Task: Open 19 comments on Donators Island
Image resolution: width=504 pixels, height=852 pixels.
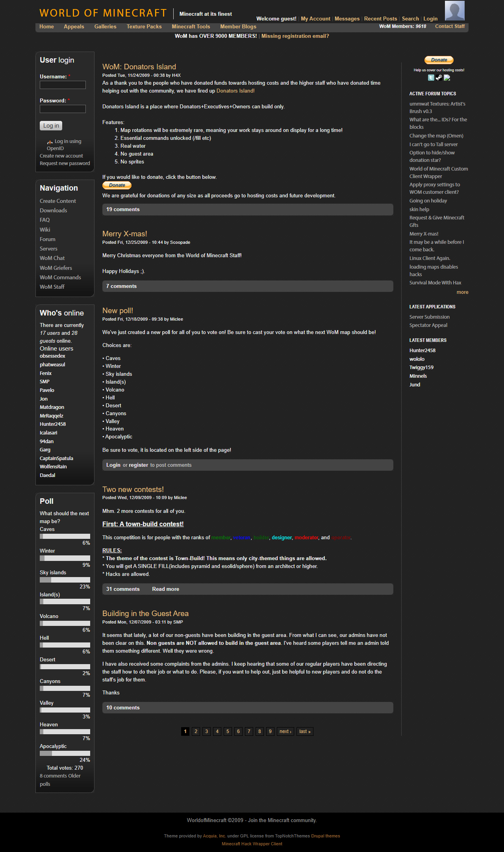Action: point(123,210)
